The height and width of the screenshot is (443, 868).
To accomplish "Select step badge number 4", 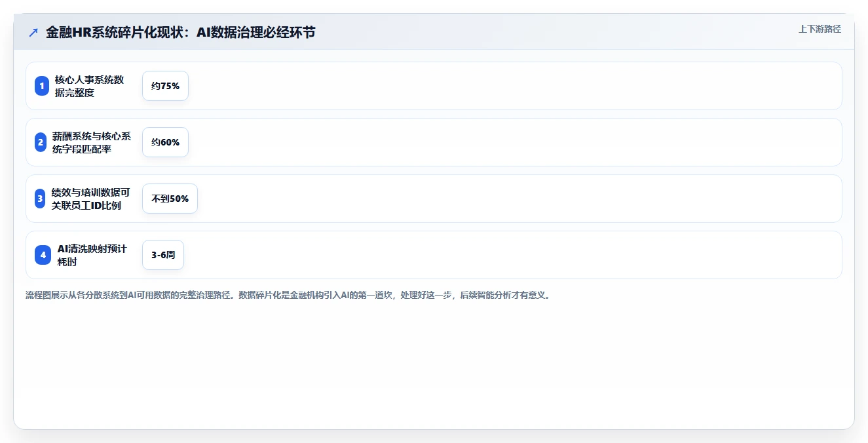I will (43, 255).
